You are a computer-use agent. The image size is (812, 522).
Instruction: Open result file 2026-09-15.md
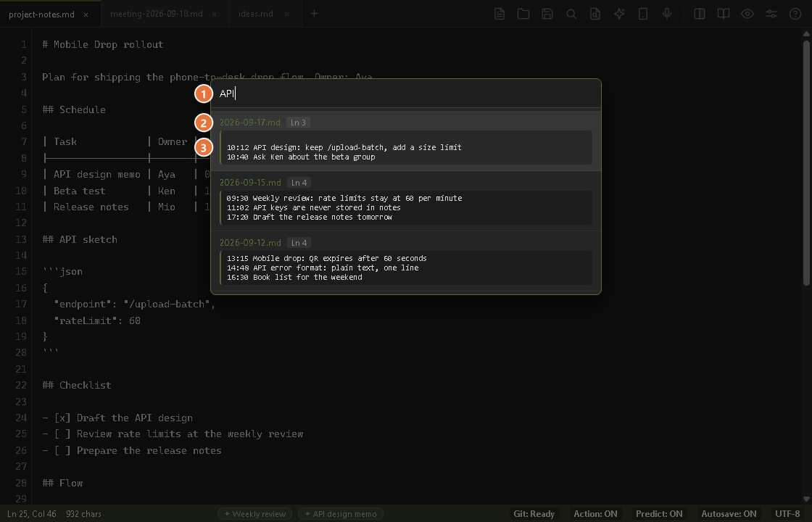click(249, 183)
